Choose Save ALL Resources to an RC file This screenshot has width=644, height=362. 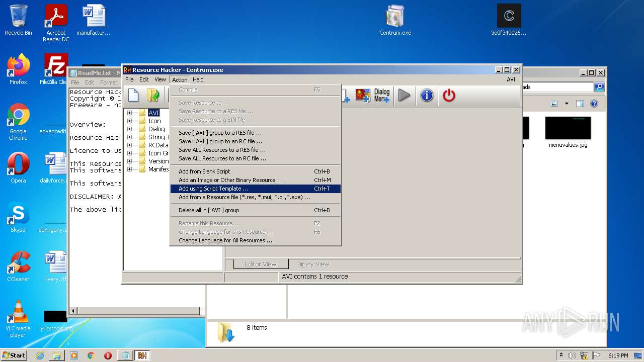[x=256, y=158]
